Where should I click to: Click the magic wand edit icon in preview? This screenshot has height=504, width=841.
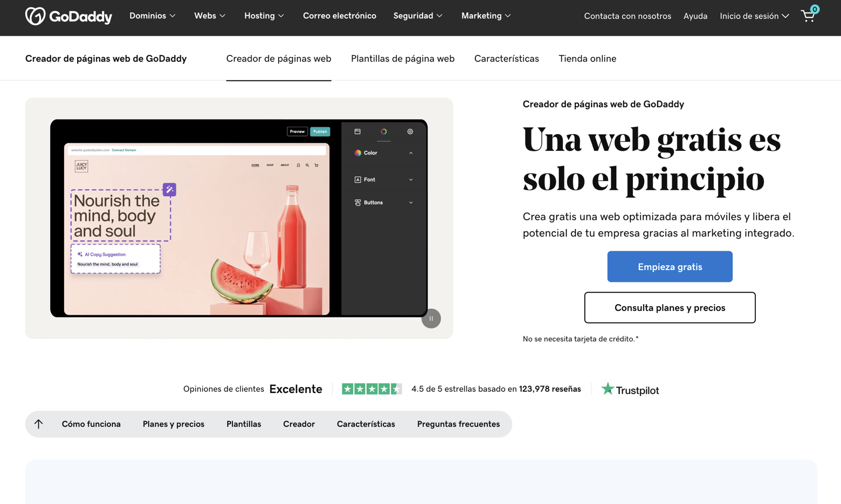[169, 190]
